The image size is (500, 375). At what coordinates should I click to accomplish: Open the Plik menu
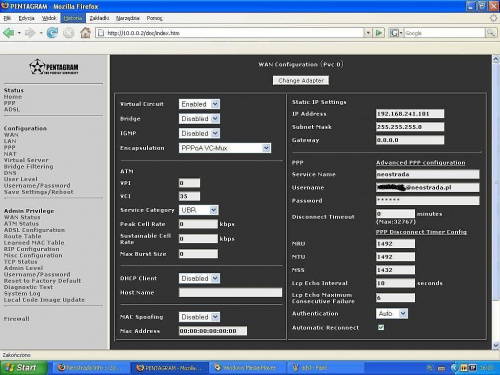[x=7, y=18]
